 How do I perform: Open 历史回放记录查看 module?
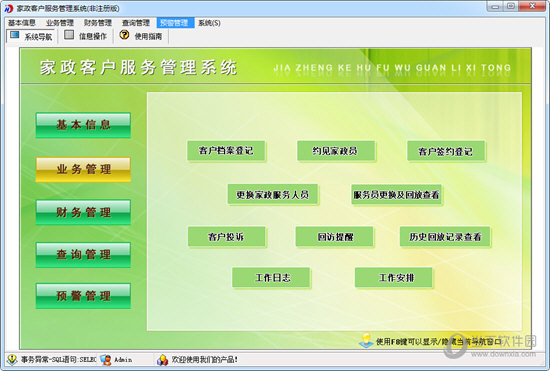pos(445,237)
